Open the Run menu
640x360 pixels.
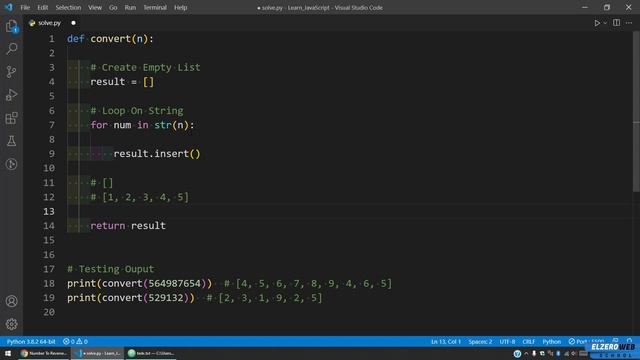(130, 7)
